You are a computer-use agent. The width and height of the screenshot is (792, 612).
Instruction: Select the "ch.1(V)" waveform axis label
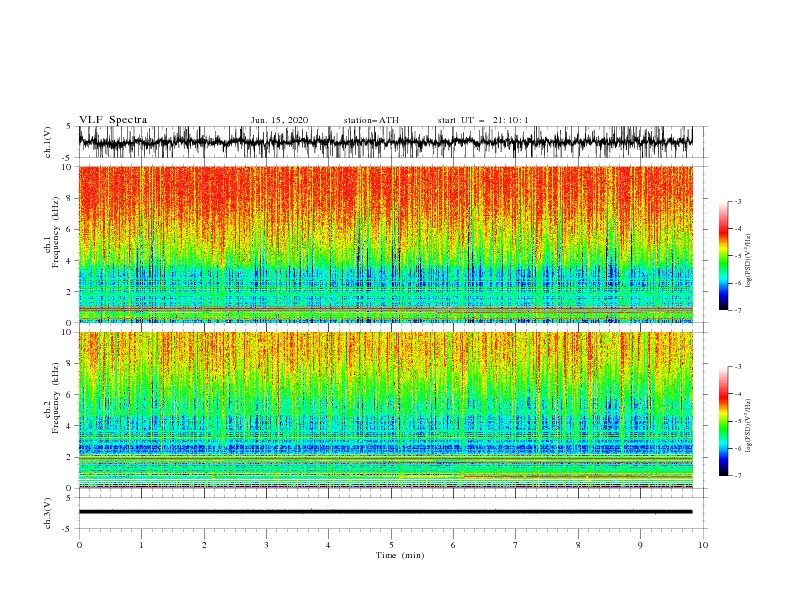(x=48, y=142)
